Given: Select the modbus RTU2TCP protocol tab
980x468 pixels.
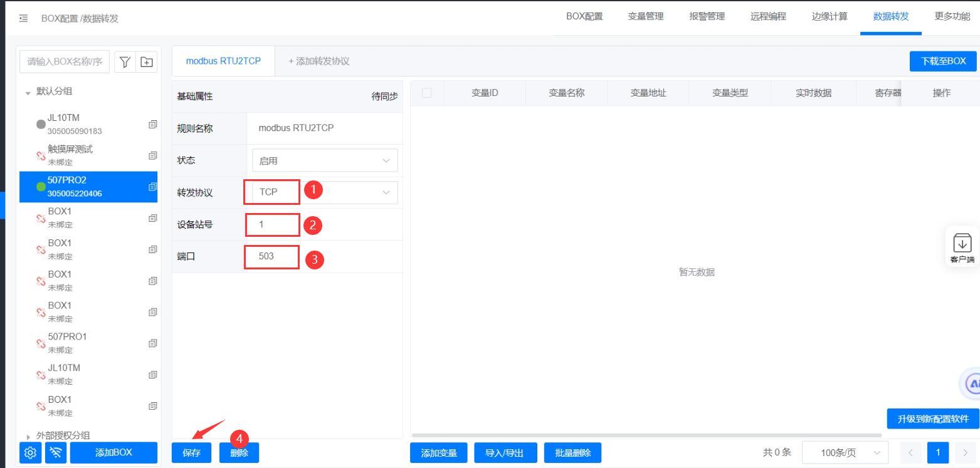Looking at the screenshot, I should coord(223,61).
